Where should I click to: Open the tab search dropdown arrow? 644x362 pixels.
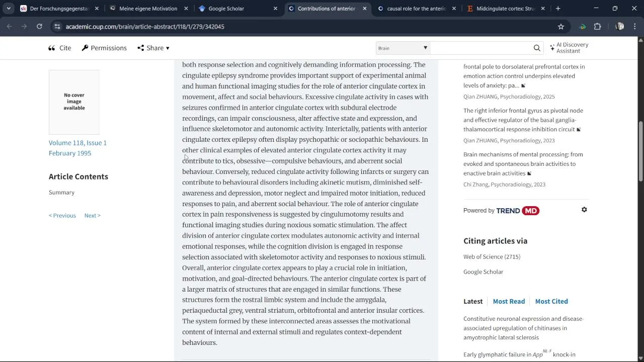click(x=9, y=9)
